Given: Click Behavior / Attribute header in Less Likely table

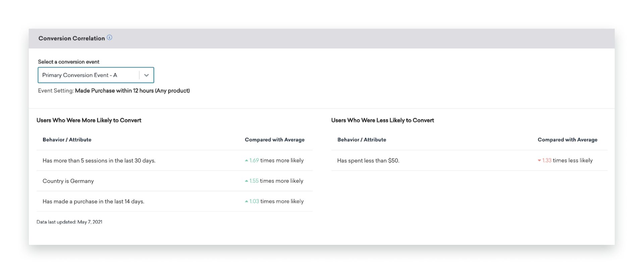Looking at the screenshot, I should [x=362, y=140].
